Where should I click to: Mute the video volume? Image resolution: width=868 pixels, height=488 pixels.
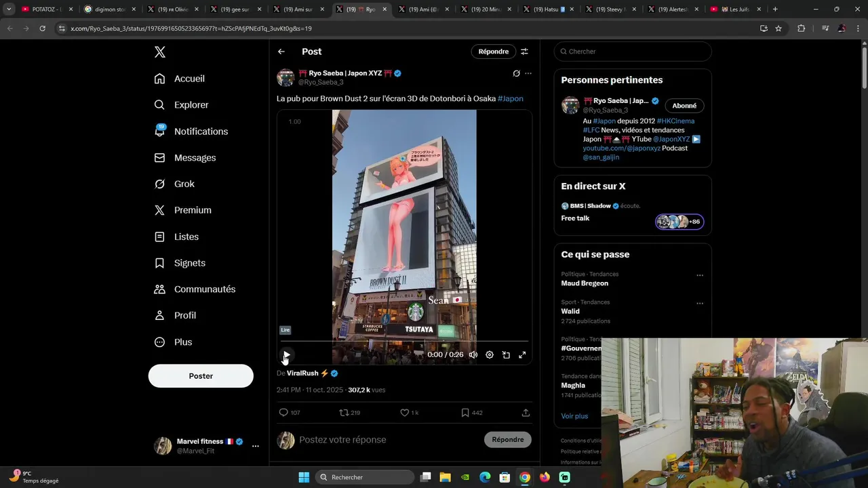pos(473,354)
